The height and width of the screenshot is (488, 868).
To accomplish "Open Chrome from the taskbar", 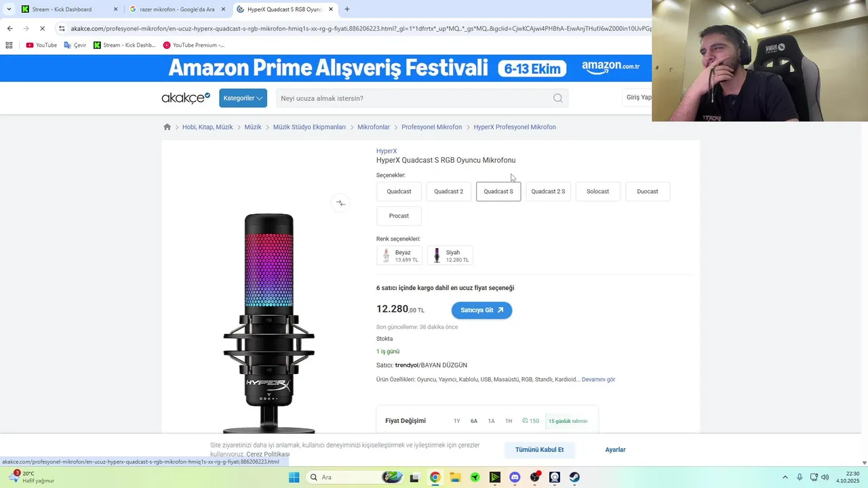I will (435, 477).
